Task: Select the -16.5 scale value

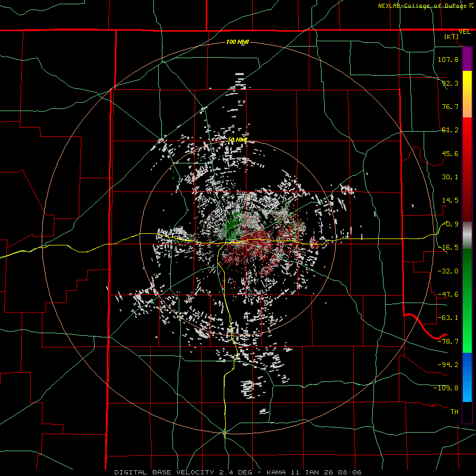Action: pyautogui.click(x=448, y=248)
